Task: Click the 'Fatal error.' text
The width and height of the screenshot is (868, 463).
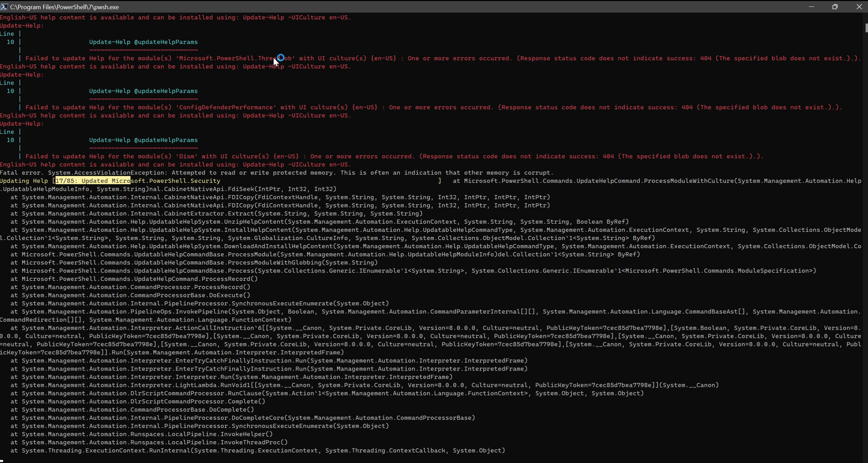Action: tap(22, 173)
